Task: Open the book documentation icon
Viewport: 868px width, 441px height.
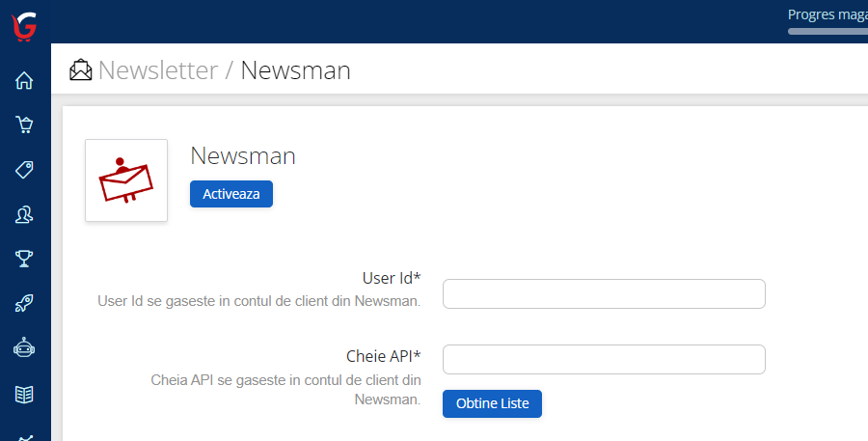Action: point(24,395)
